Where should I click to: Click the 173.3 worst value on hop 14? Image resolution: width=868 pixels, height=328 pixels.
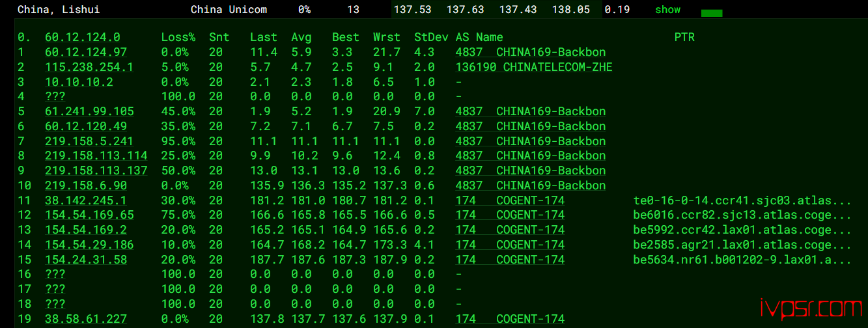coord(387,245)
